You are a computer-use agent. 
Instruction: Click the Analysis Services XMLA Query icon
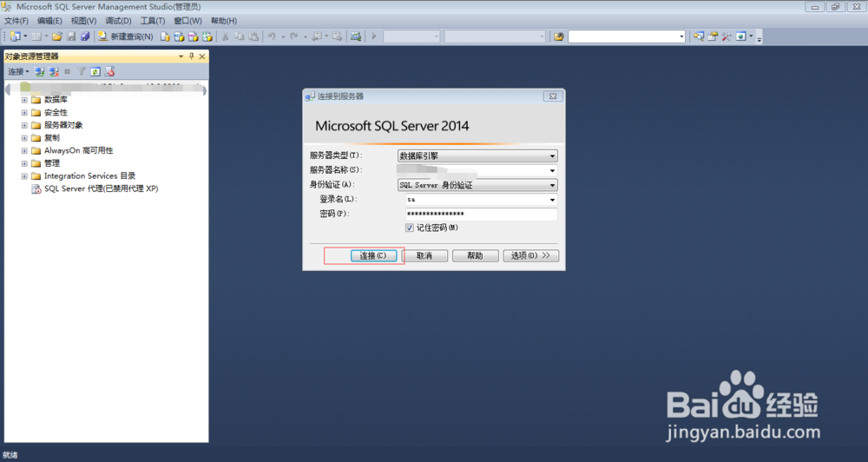[x=207, y=36]
